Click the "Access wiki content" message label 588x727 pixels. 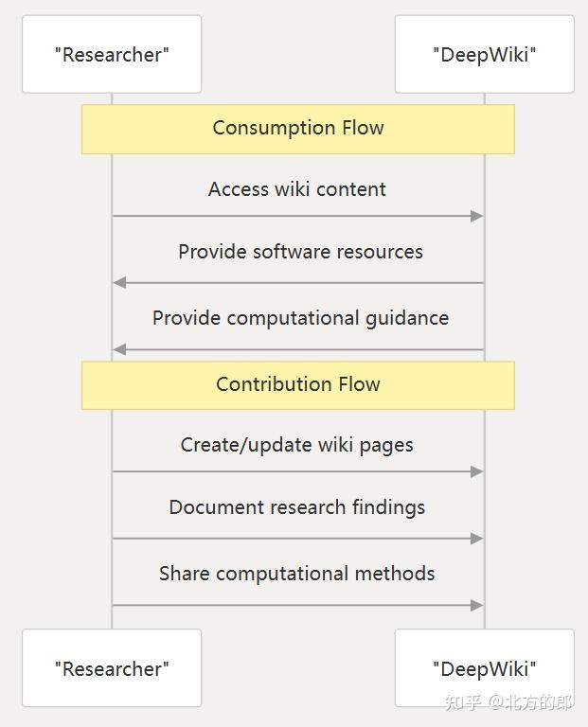coord(297,189)
